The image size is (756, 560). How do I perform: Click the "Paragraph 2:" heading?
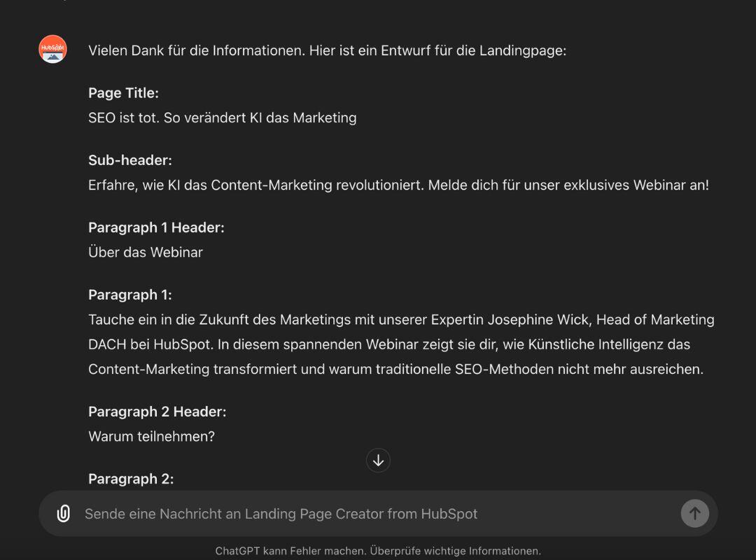coord(131,479)
